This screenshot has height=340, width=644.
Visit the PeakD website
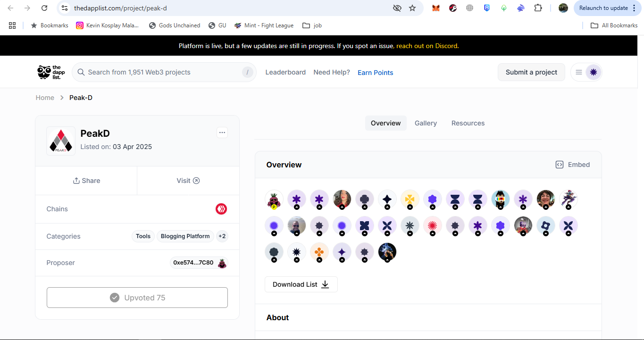(188, 181)
